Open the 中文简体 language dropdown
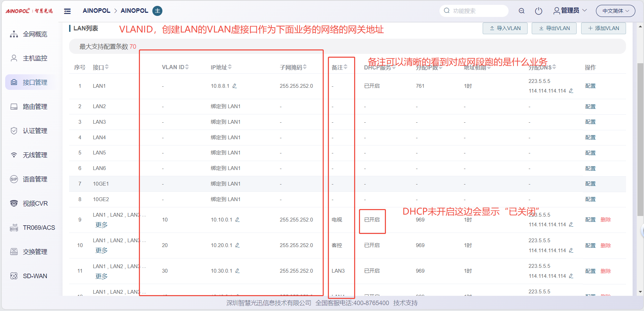644x311 pixels. pos(615,11)
